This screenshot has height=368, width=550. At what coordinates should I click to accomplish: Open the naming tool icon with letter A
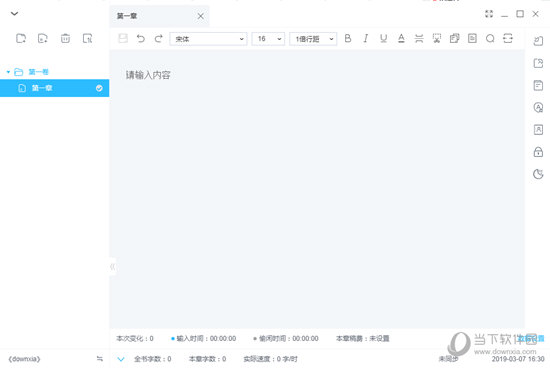(x=538, y=107)
